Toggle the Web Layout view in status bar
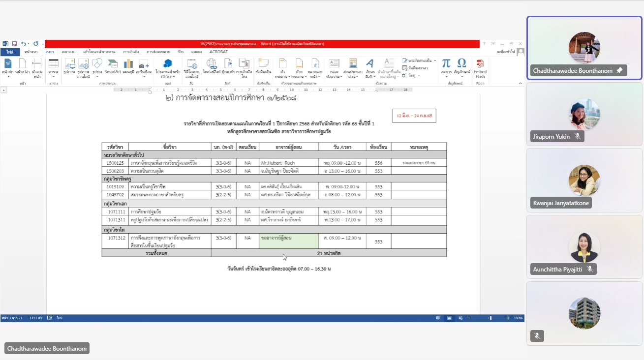 pos(461,318)
